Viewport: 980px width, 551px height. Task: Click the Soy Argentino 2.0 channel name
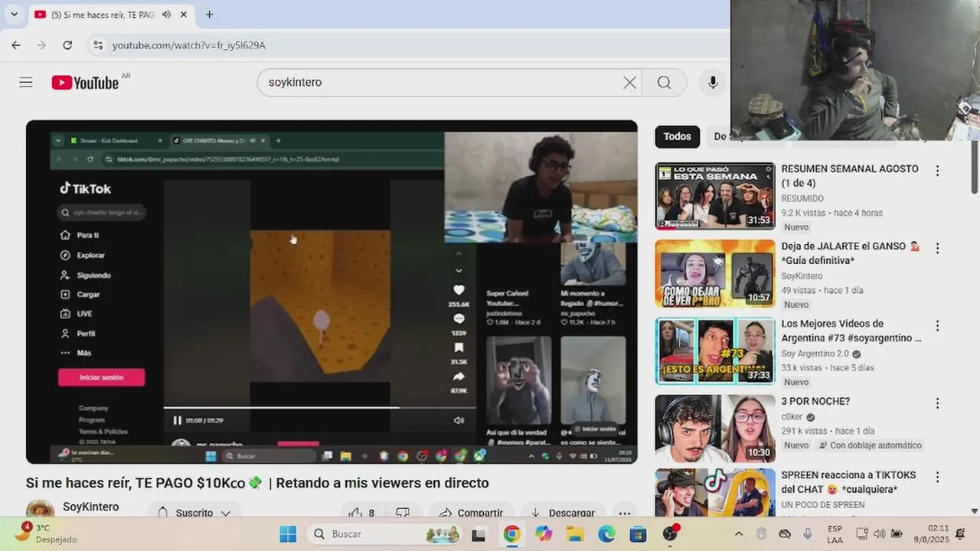coord(815,354)
